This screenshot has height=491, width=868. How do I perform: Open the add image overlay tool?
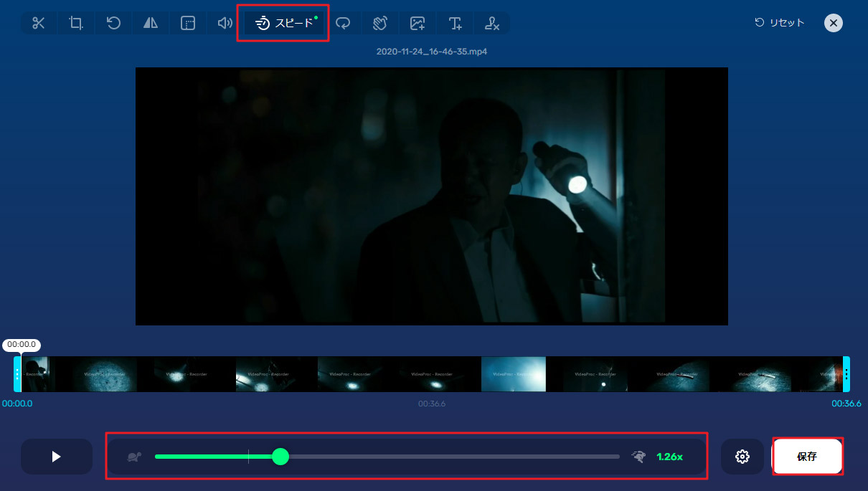[x=418, y=23]
